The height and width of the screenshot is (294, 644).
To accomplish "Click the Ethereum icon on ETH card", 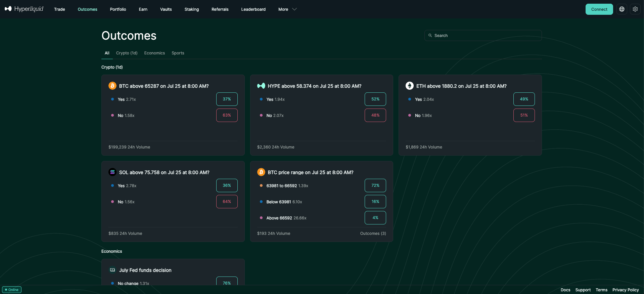I will tap(410, 86).
